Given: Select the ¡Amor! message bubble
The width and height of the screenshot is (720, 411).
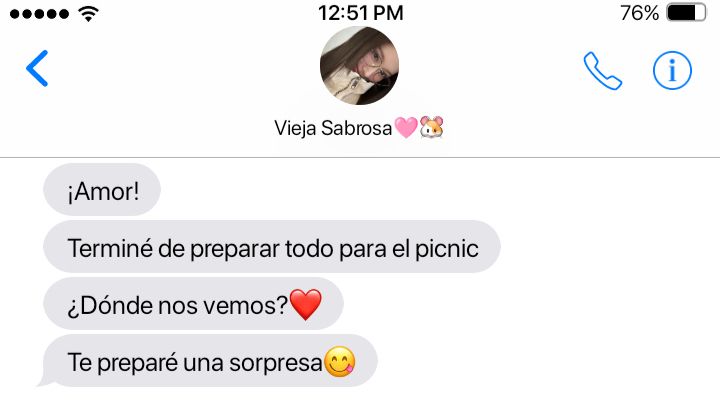Looking at the screenshot, I should pos(102,190).
